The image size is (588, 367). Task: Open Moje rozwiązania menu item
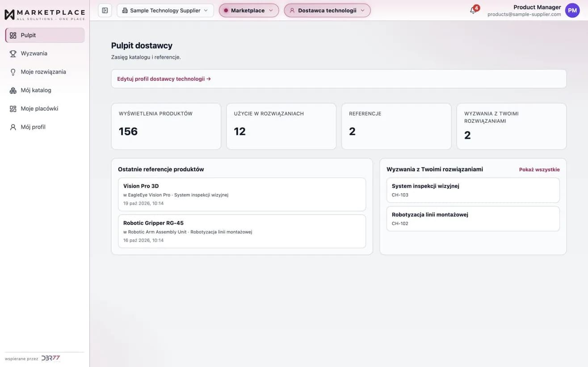pyautogui.click(x=45, y=72)
